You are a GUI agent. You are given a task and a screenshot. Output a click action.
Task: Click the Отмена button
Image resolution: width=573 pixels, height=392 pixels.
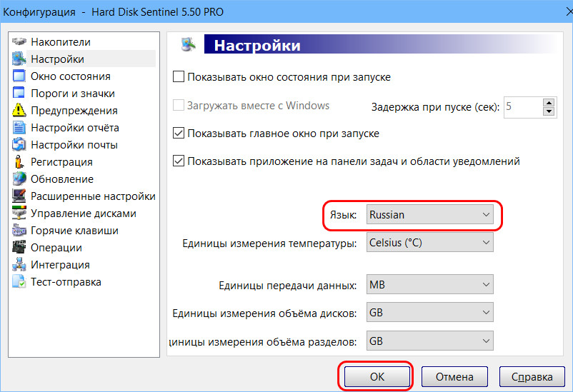pos(454,377)
